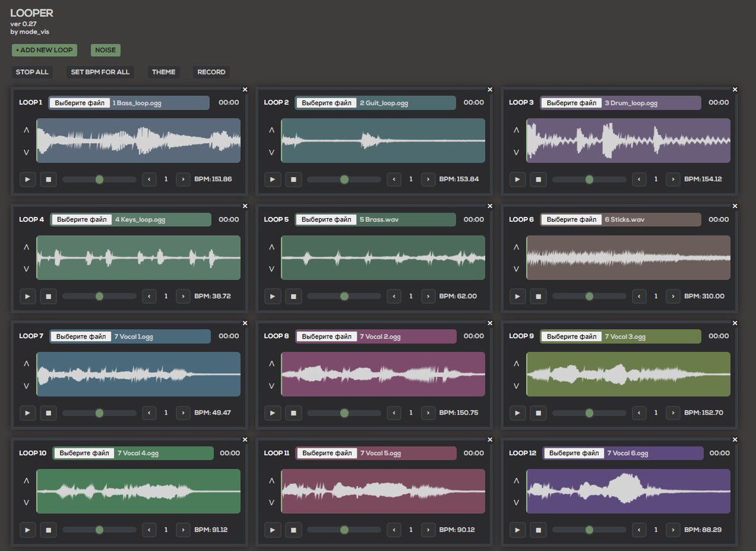Stop Loop 3 drum loop
The image size is (756, 551).
(x=538, y=180)
